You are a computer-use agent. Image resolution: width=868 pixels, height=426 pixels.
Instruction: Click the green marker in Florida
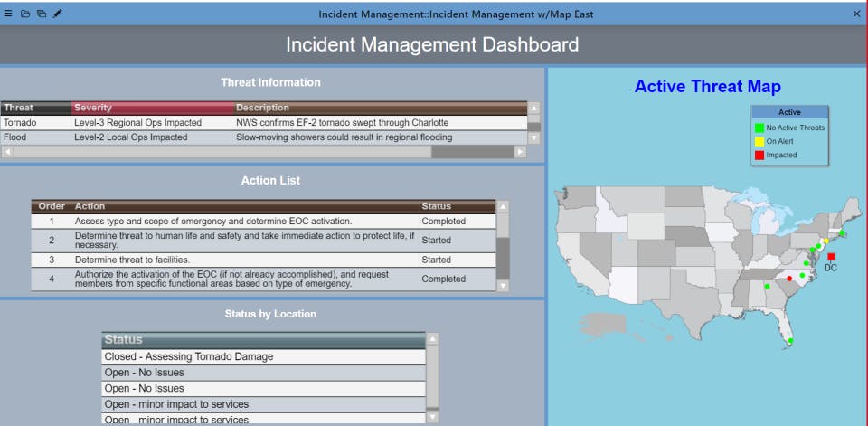coord(790,341)
